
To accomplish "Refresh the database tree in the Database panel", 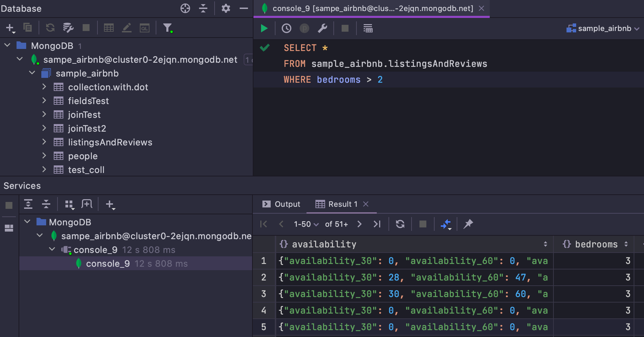I will pyautogui.click(x=50, y=28).
